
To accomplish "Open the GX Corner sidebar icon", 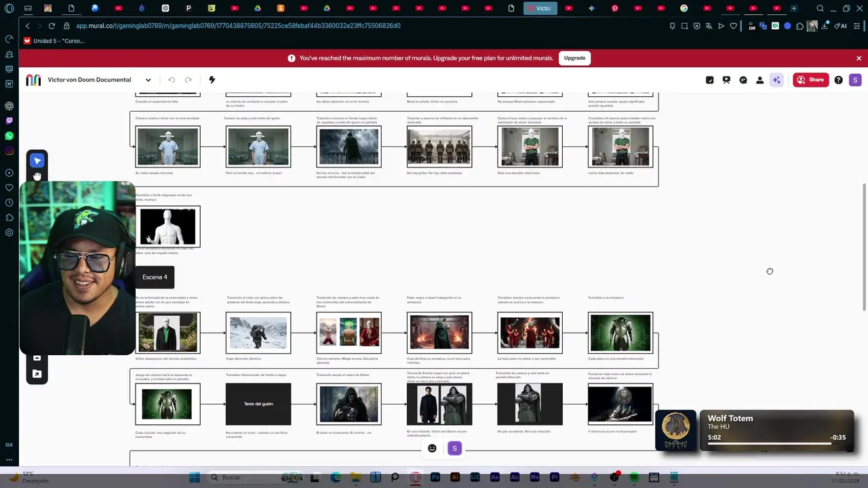I will [9, 445].
